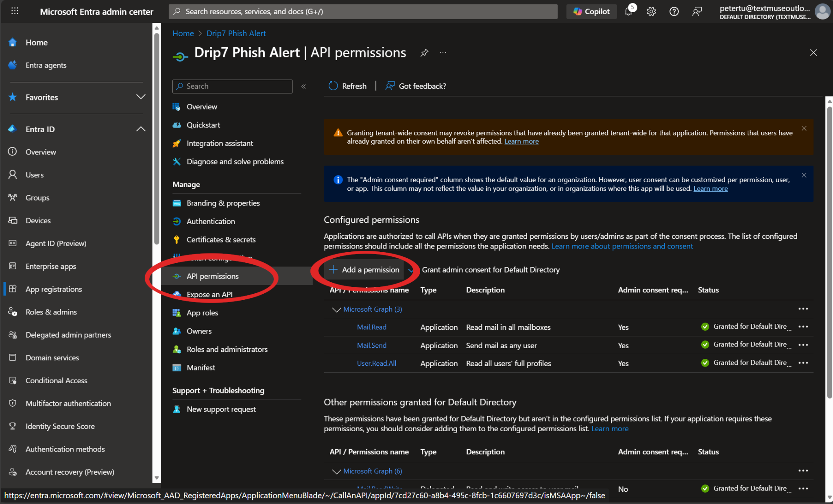Open the app's Overview page in the app menu
This screenshot has height=504, width=833.
pos(202,107)
